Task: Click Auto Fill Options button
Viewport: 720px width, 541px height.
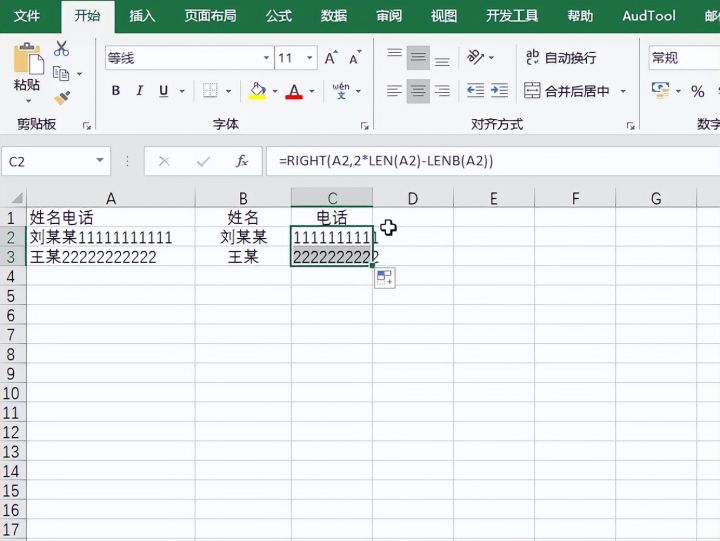Action: [x=385, y=278]
